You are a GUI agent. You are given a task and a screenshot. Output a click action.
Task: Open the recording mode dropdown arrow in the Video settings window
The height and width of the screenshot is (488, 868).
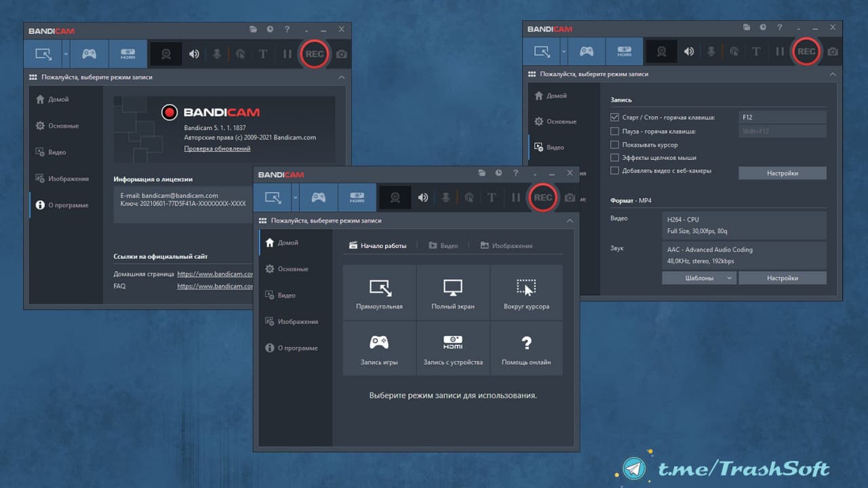point(564,52)
